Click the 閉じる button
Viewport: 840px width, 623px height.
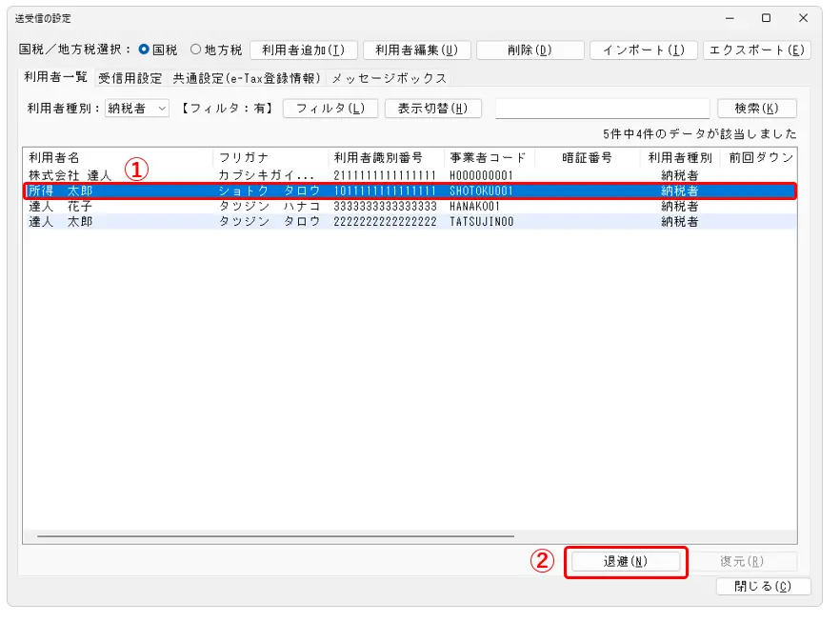pyautogui.click(x=763, y=587)
